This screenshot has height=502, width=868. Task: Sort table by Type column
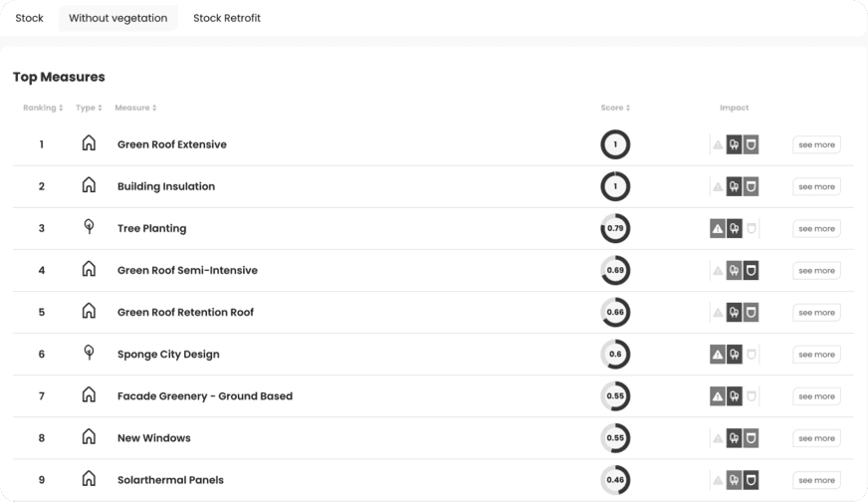(x=89, y=108)
